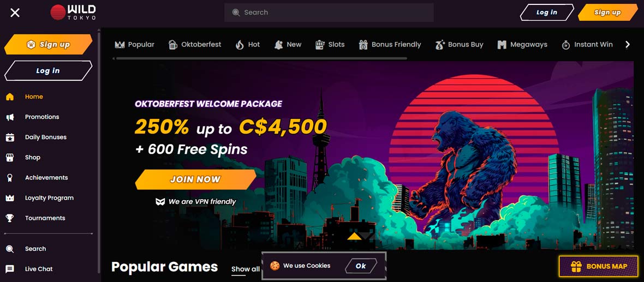Click the Home icon in sidebar
The height and width of the screenshot is (282, 644).
tap(10, 97)
